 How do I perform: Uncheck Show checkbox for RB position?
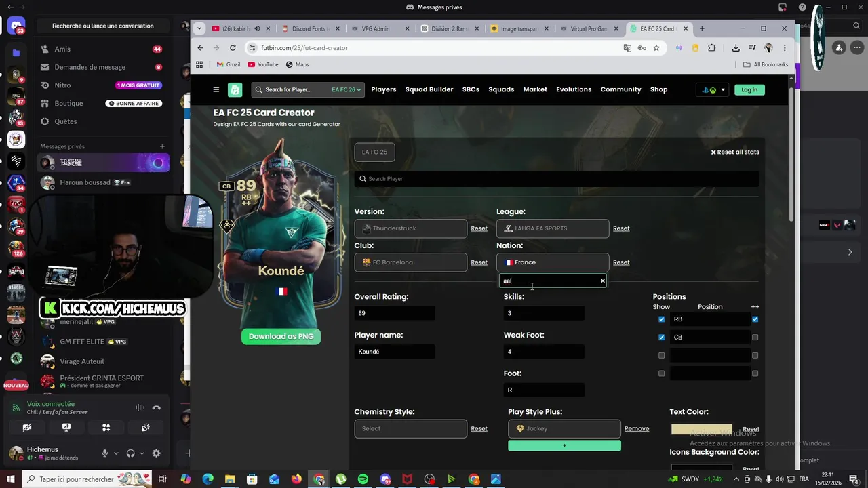tap(661, 319)
